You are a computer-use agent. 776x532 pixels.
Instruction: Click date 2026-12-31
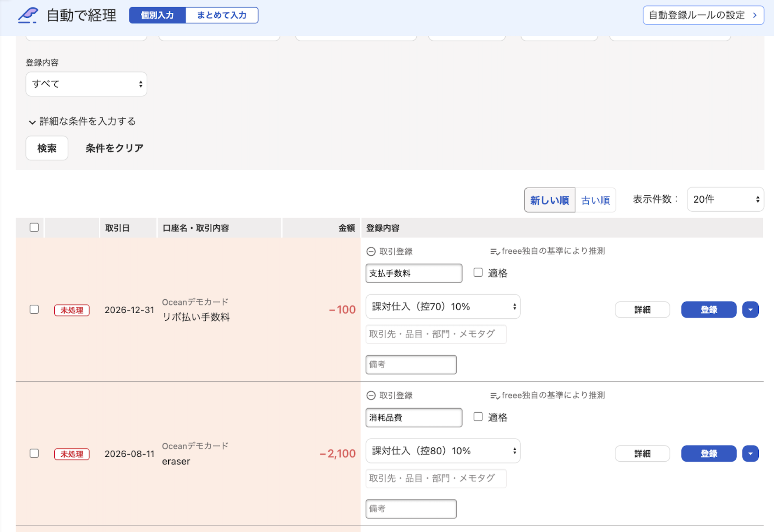click(x=129, y=310)
